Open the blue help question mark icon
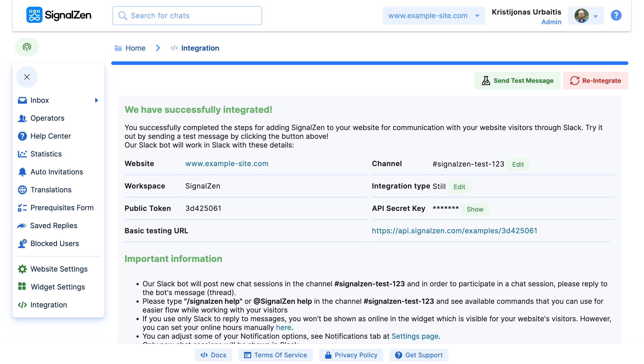The width and height of the screenshot is (644, 364). (x=616, y=15)
